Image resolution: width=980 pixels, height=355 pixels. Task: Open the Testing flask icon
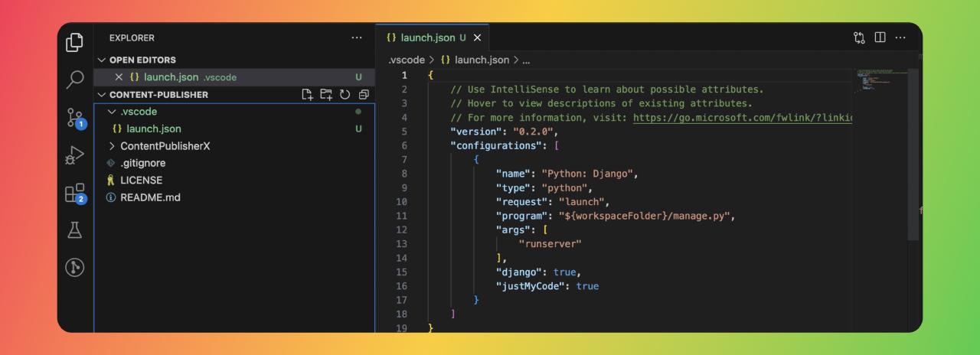pos(75,230)
